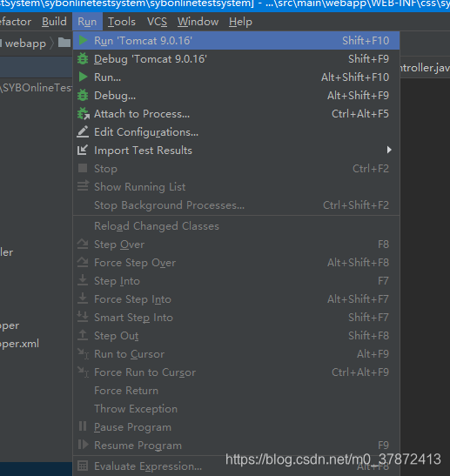Click the Run to Cursor entry
The width and height of the screenshot is (450, 476).
(x=236, y=353)
